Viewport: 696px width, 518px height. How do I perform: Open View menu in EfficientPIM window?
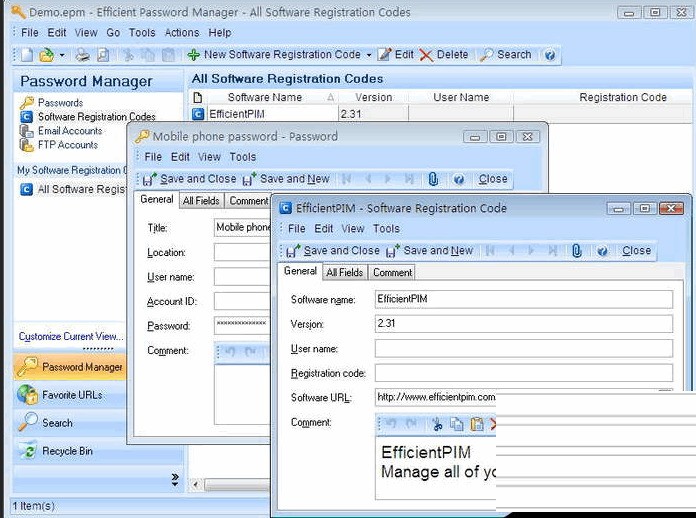pos(353,229)
